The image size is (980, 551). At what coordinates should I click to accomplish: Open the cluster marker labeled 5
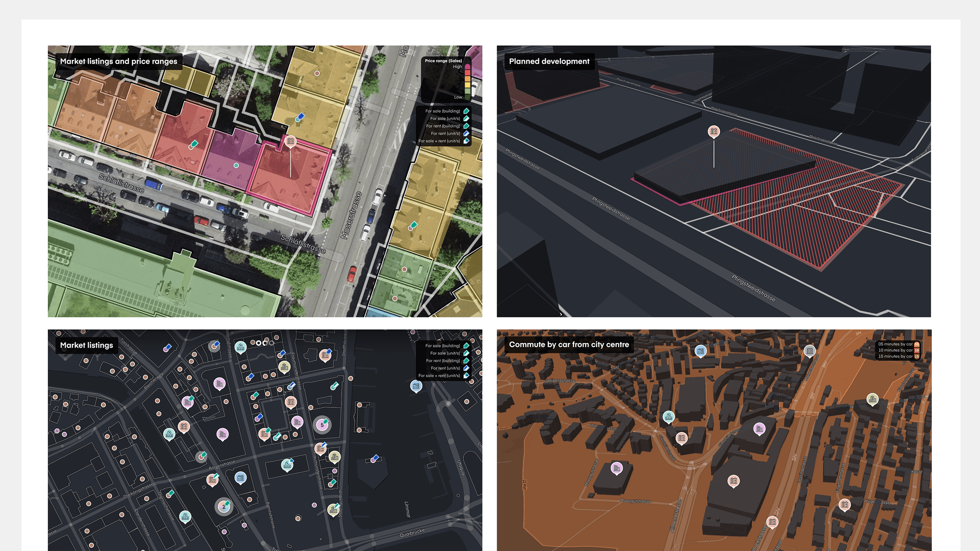[x=322, y=425]
